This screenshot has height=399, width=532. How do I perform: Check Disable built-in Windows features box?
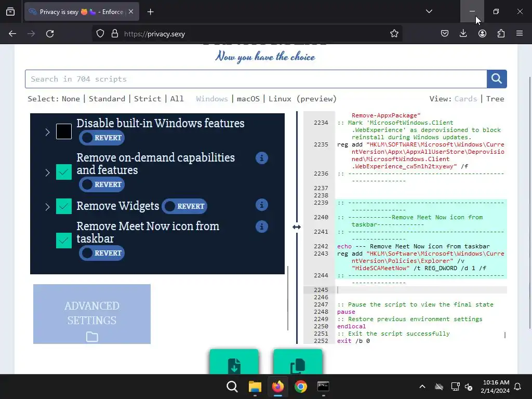[x=64, y=131]
